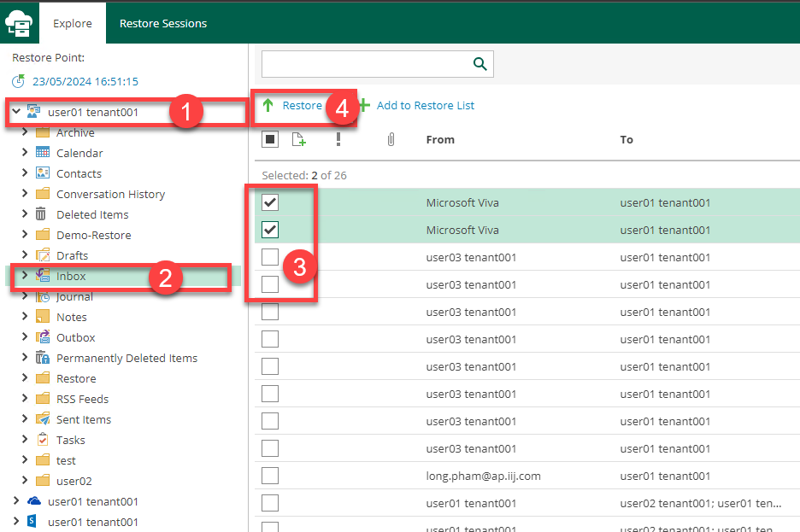This screenshot has height=532, width=800.
Task: Click the Calendar folder icon
Action: click(x=43, y=153)
